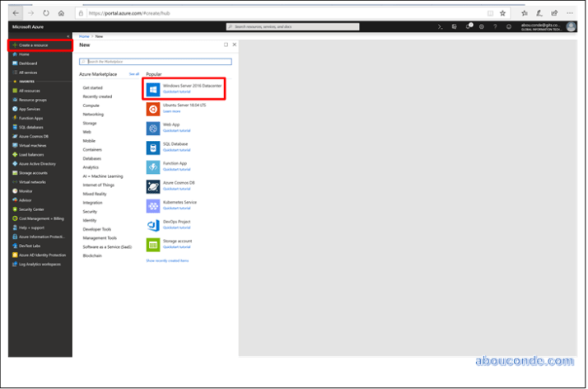This screenshot has width=588, height=389.
Task: Click the See all marketplace link
Action: click(134, 74)
